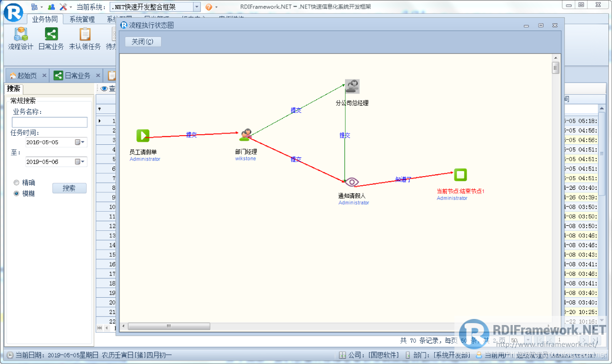Viewport: 612px width, 364px height.
Task: Click the 提交 label toward 通知请假人
Action: 296,159
